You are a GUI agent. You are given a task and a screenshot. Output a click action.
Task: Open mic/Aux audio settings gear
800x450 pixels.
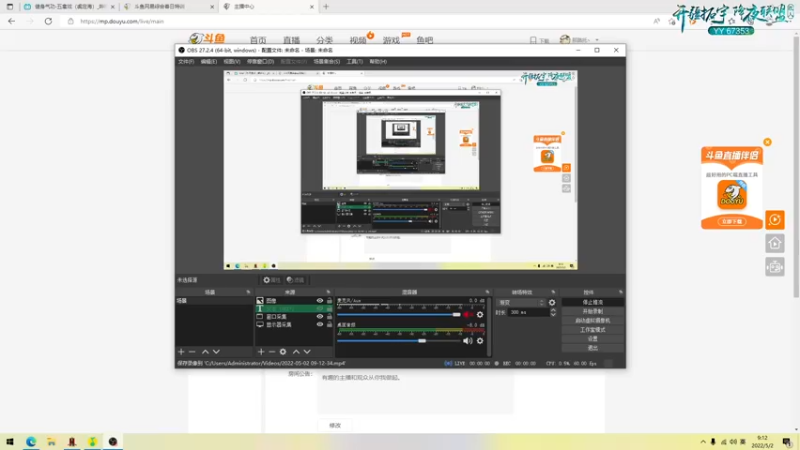coord(480,314)
